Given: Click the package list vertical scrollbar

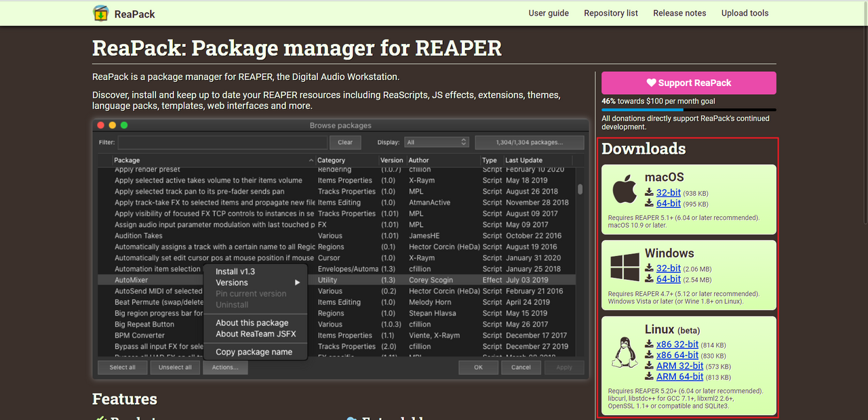Looking at the screenshot, I should [x=580, y=189].
